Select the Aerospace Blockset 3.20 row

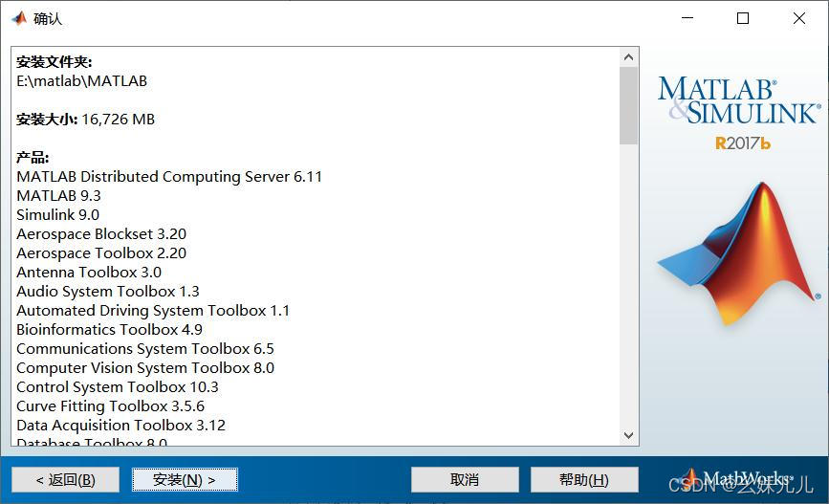tap(101, 233)
